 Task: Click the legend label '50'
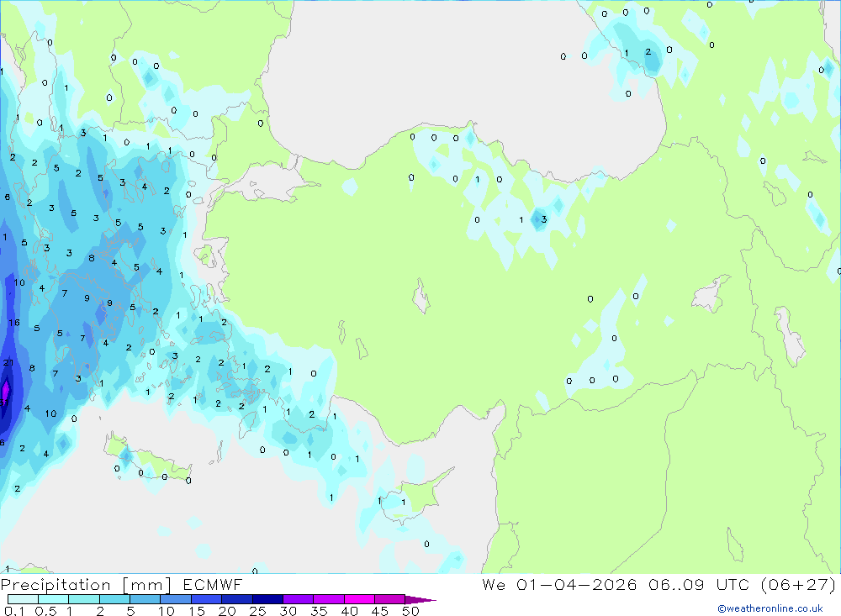click(411, 611)
